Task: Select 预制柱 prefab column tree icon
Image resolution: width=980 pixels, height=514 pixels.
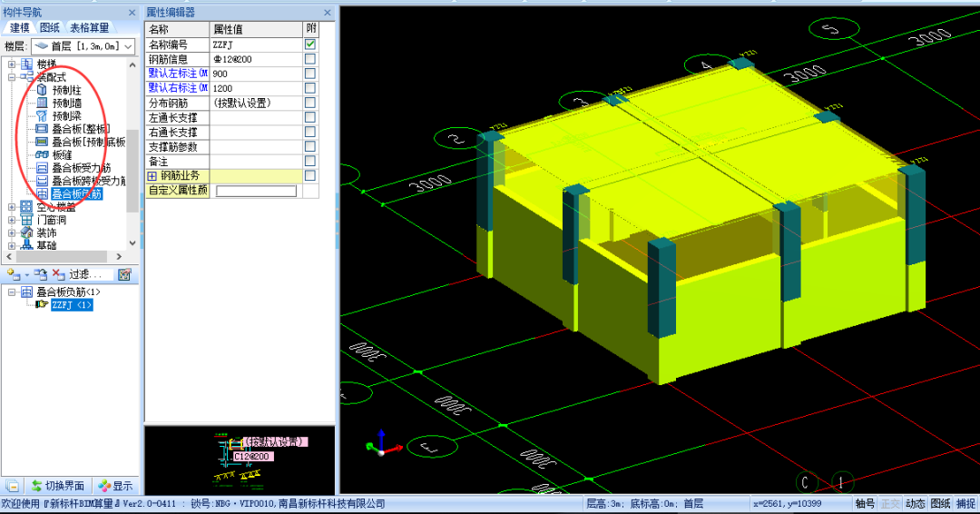Action: (x=42, y=90)
